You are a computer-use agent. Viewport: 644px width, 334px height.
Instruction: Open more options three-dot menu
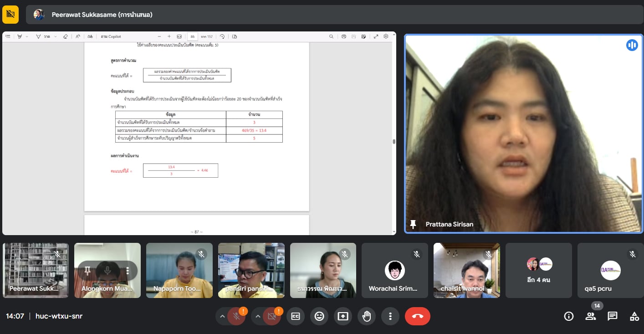(x=390, y=316)
